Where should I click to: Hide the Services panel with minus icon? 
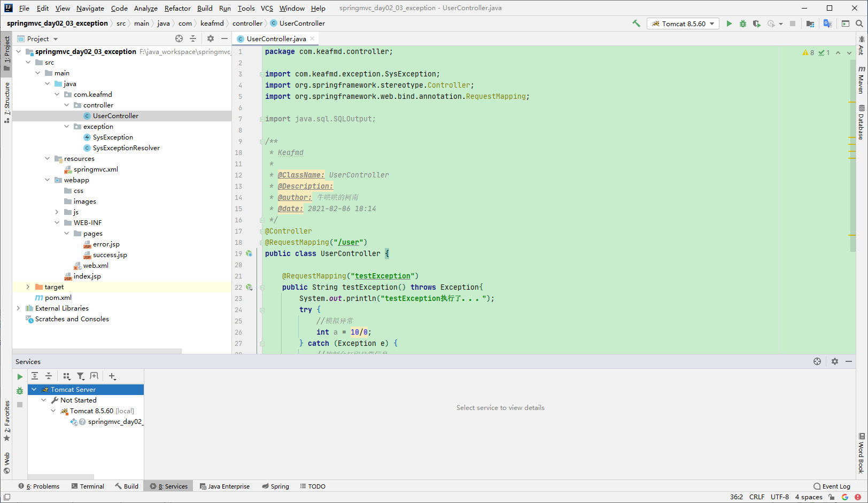(849, 361)
